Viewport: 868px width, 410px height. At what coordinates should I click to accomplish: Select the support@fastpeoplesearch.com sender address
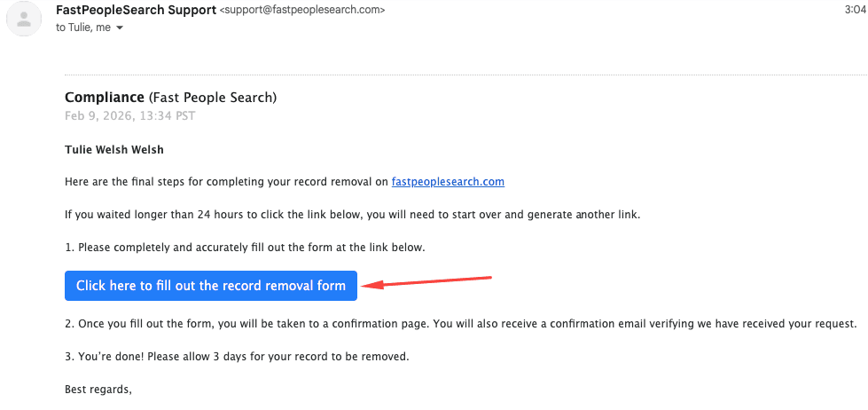click(302, 11)
